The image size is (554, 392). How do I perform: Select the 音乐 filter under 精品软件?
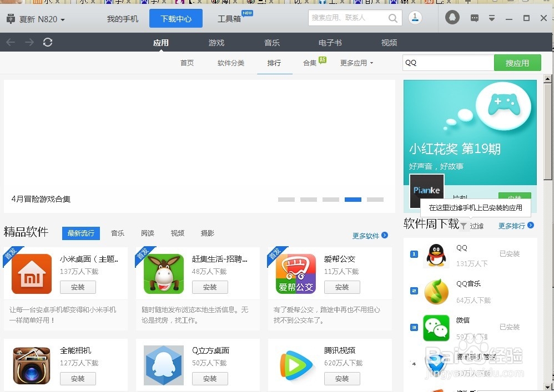click(x=118, y=233)
